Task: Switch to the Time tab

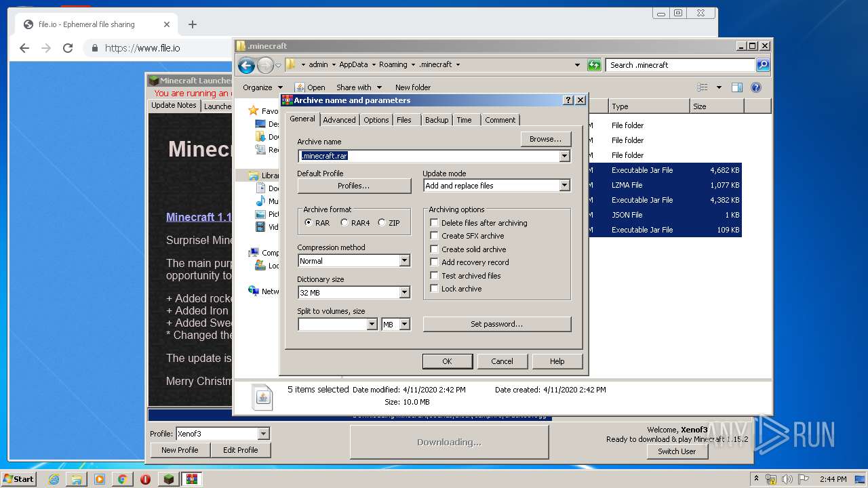Action: (x=464, y=120)
